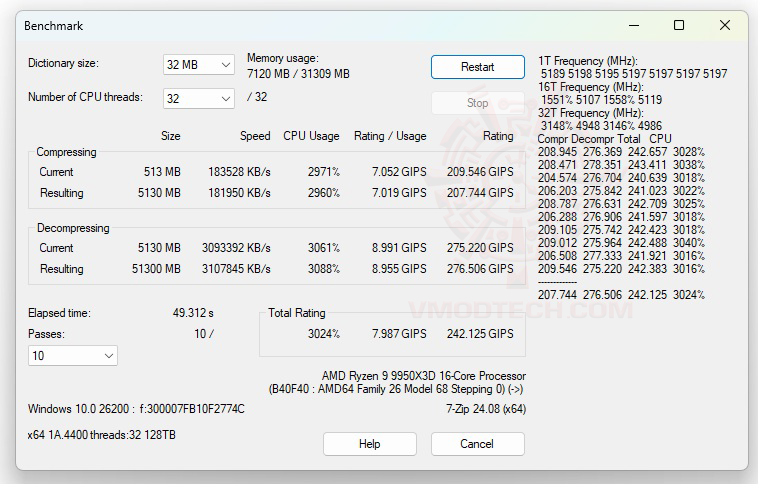The image size is (762, 492).
Task: Click the Benchmark window title
Action: click(53, 26)
